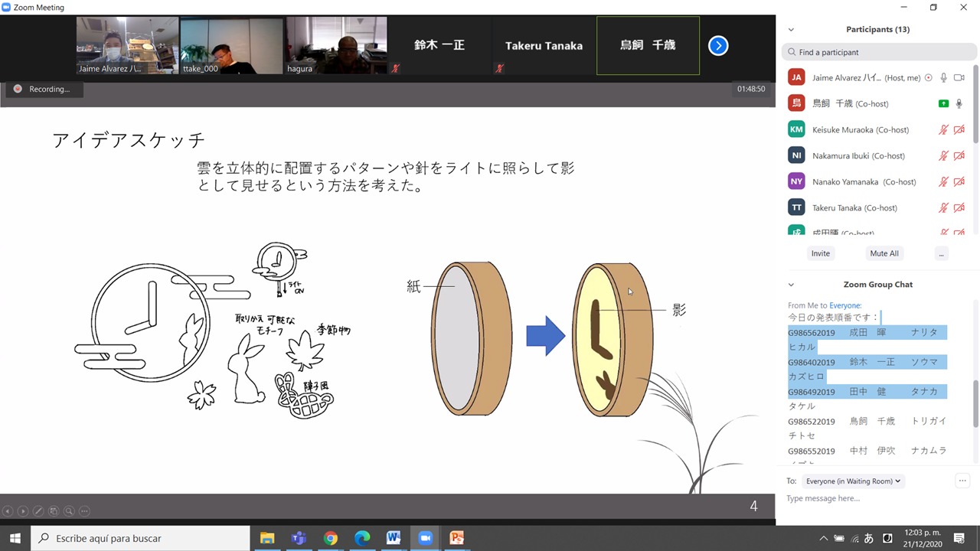Go to the previous slide in presentation controls

click(x=8, y=511)
